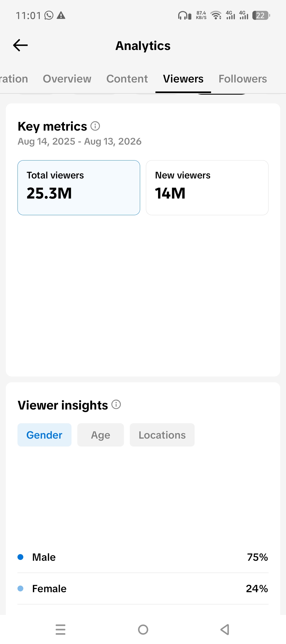
Task: Switch viewer insights to Gender
Action: click(x=44, y=435)
